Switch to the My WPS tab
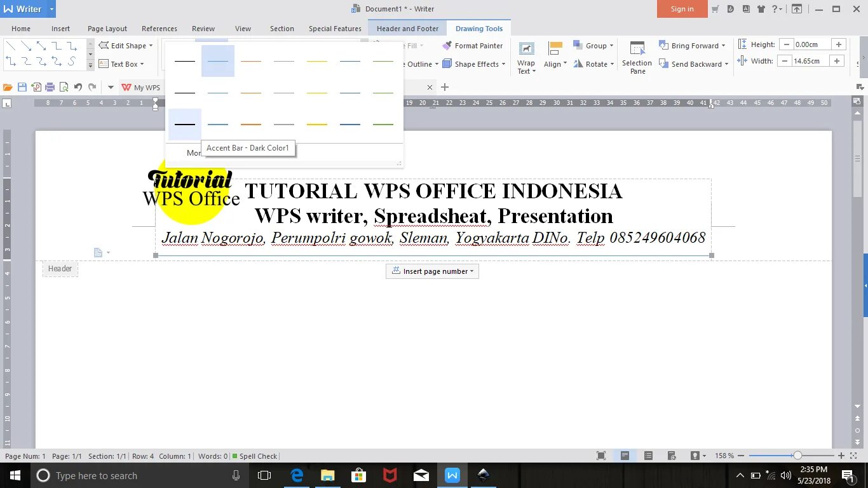This screenshot has height=488, width=868. tap(141, 88)
